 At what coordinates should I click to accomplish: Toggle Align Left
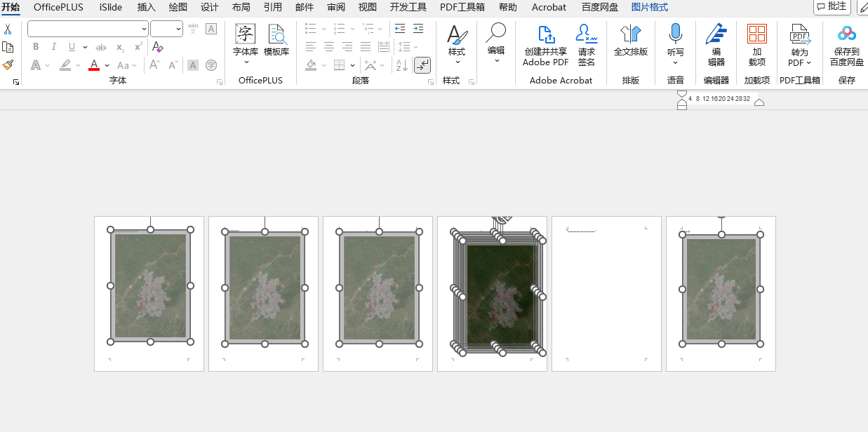(x=311, y=47)
